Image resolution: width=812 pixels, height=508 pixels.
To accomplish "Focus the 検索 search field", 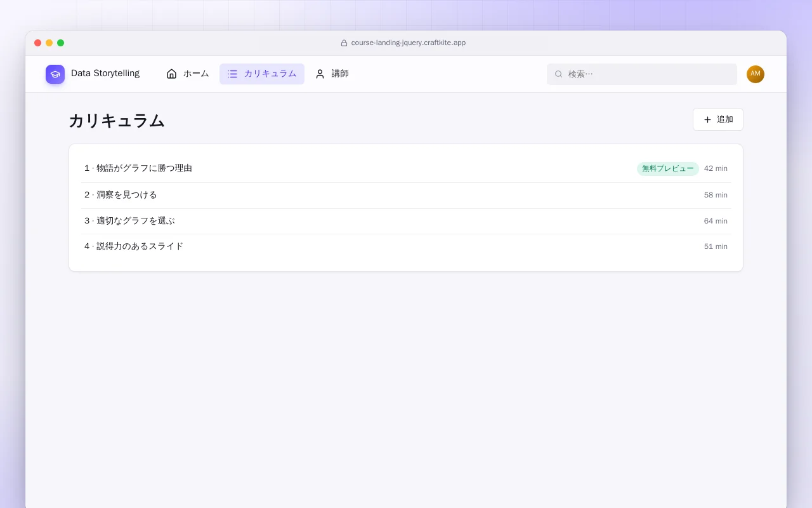I will (x=642, y=74).
